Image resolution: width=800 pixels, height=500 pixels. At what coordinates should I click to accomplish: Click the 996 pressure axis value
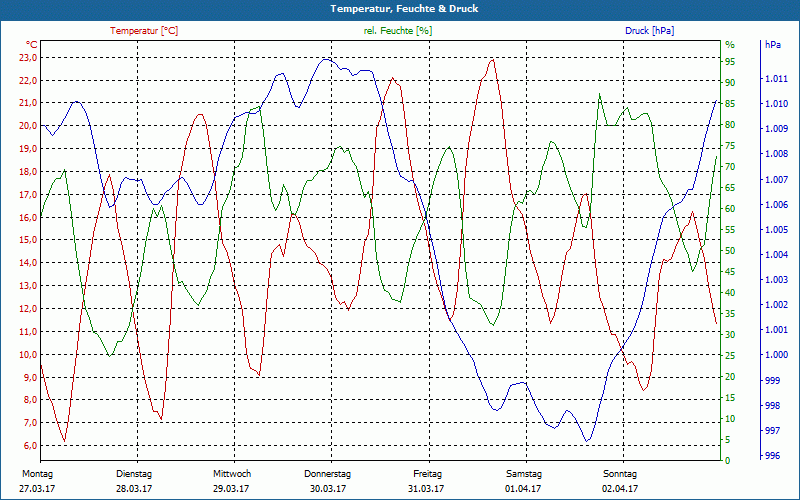(x=772, y=456)
